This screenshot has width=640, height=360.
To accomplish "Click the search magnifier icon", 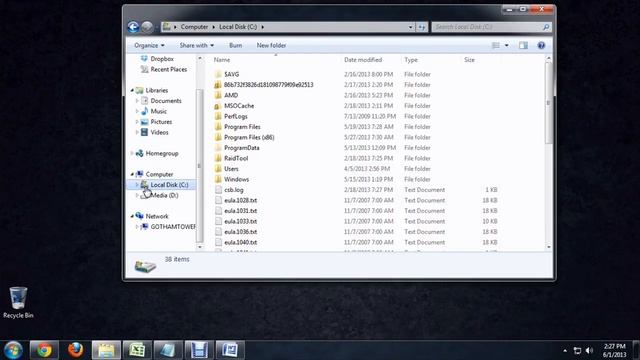I will click(546, 27).
